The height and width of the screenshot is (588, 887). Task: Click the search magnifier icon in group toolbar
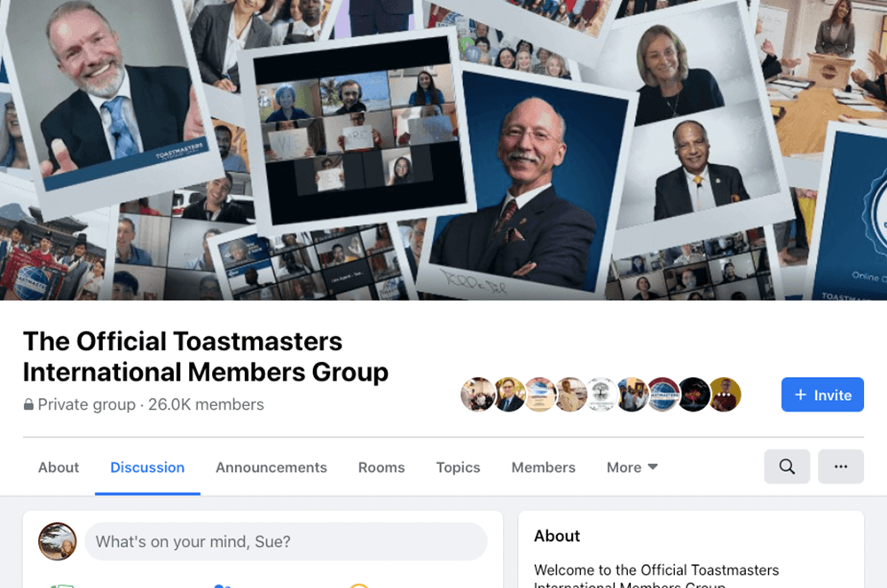[x=787, y=466]
